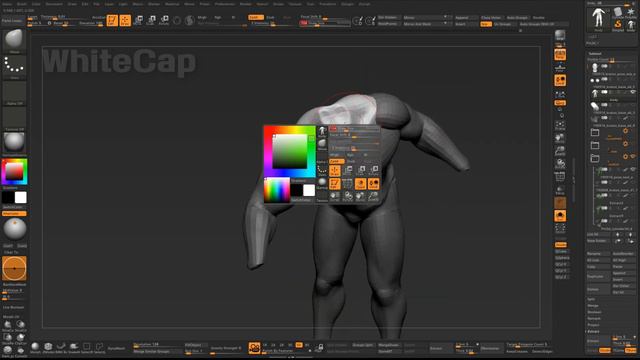Click the BPR render button on right shelf
Viewport: 640px width, 360px height.
pos(560,36)
